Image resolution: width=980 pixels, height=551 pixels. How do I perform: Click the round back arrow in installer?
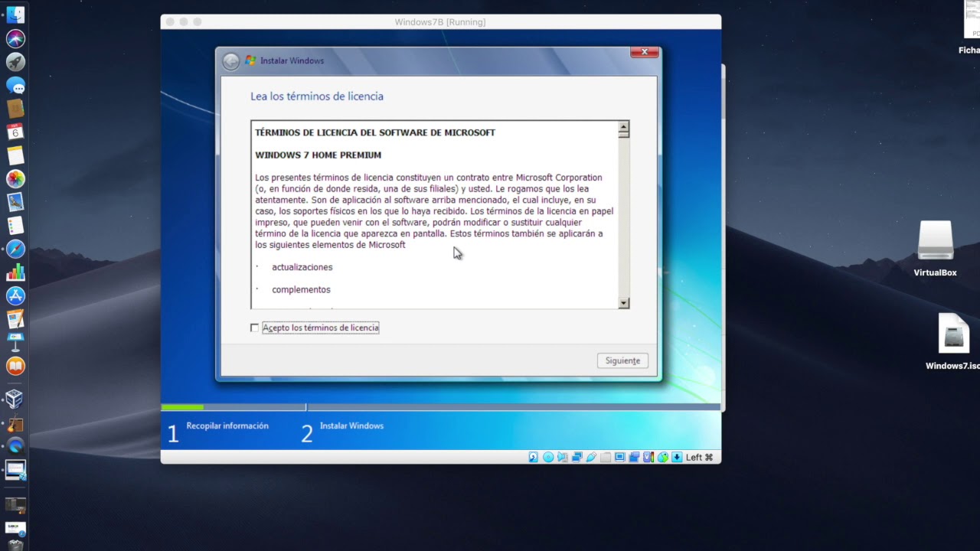[230, 61]
